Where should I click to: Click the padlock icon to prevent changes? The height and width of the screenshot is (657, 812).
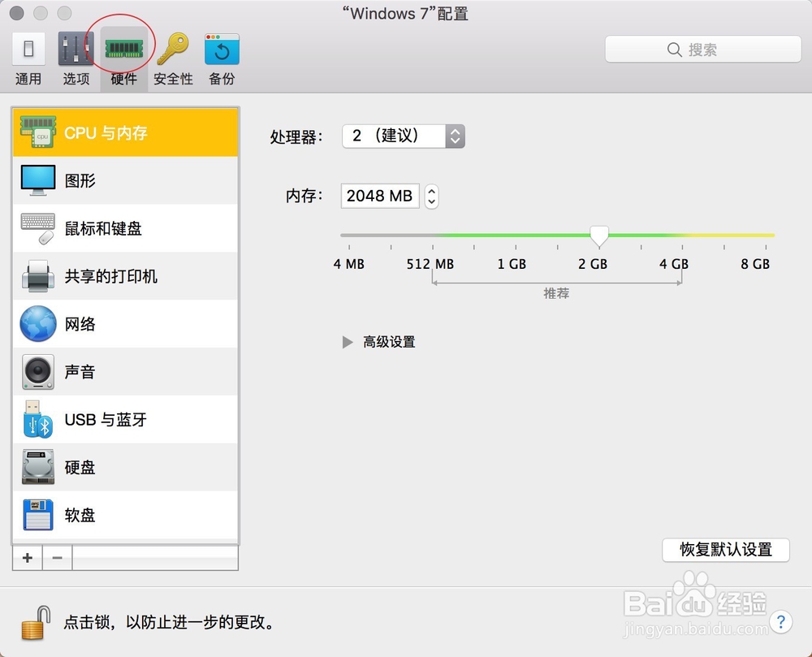tap(36, 623)
